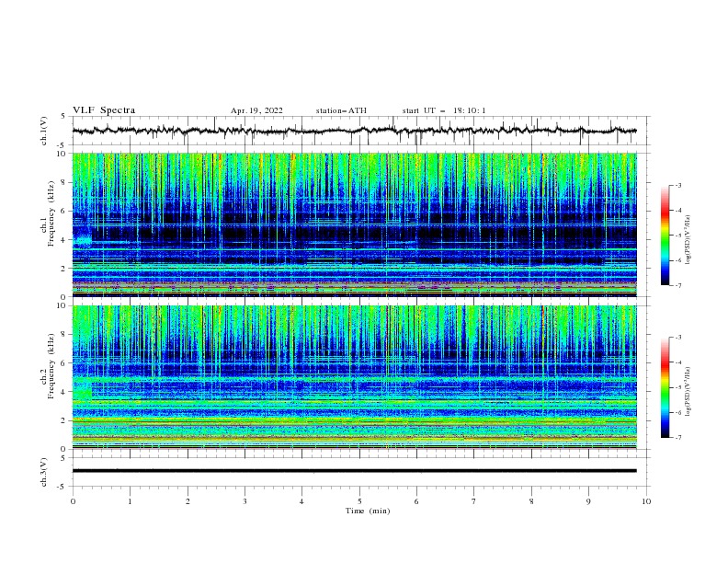Viewport: 728px width, 563px height.
Task: Click the "4" kHz tick of ch.1 spectrogram
Action: click(65, 240)
